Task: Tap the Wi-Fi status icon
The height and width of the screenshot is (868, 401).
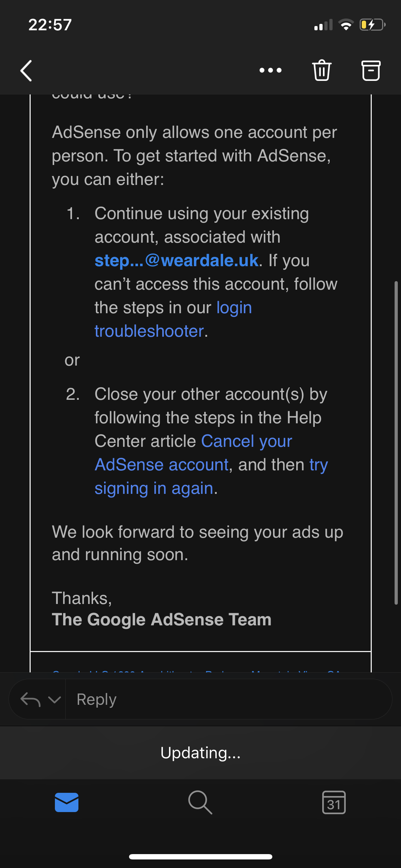Action: pos(346,25)
